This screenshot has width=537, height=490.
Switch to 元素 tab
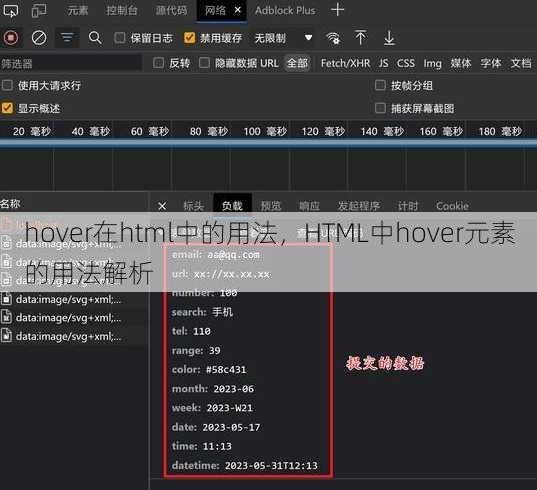78,11
